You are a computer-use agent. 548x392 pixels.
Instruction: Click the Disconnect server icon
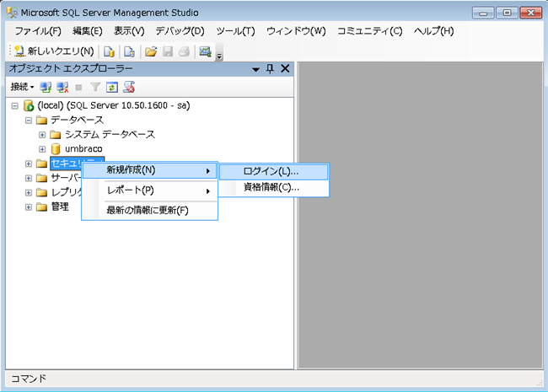[x=62, y=87]
